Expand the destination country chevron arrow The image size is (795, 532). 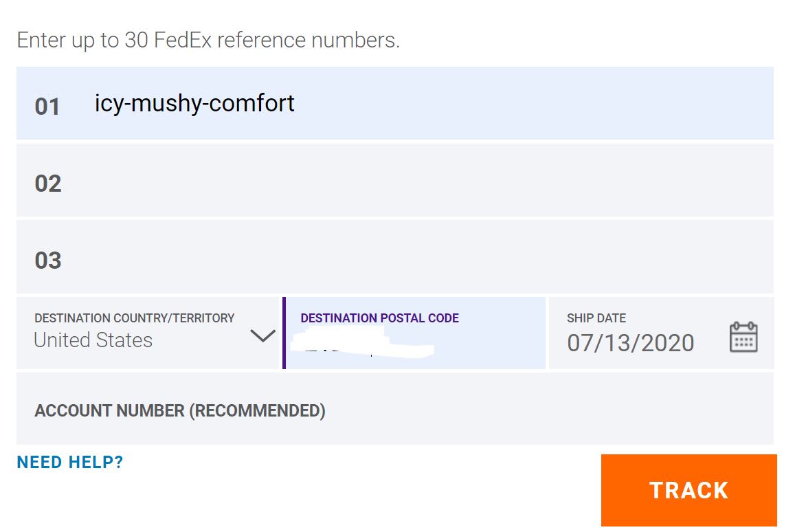(x=262, y=336)
